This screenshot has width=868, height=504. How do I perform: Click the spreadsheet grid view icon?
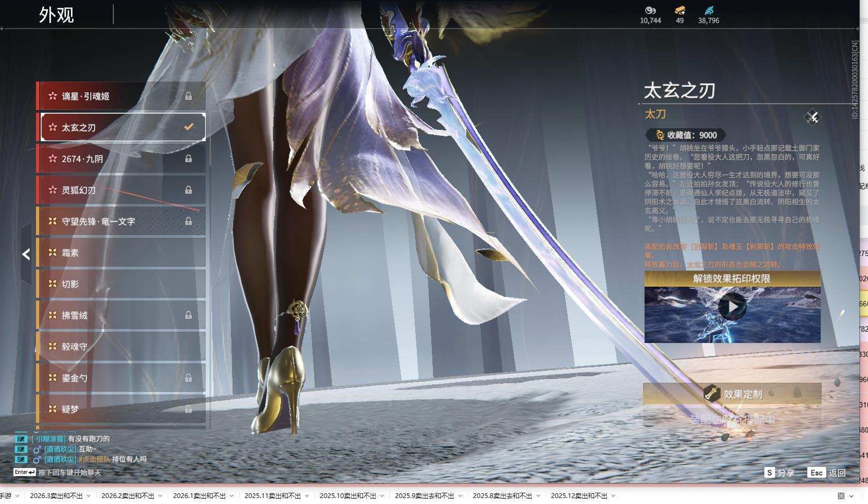pos(841,496)
